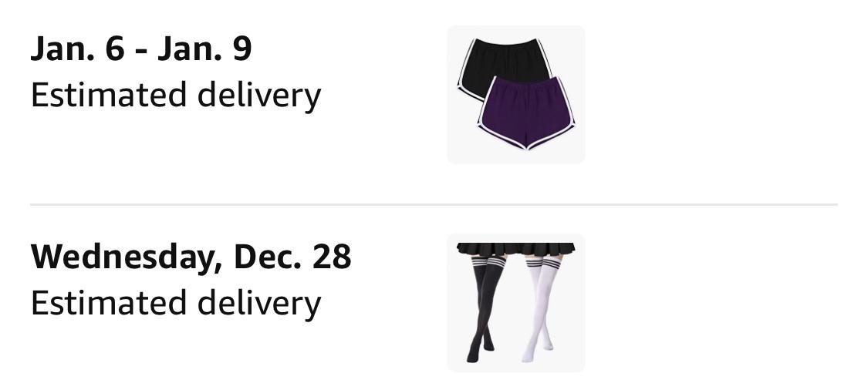Click the 'Jan. 6' start date text

[77, 48]
